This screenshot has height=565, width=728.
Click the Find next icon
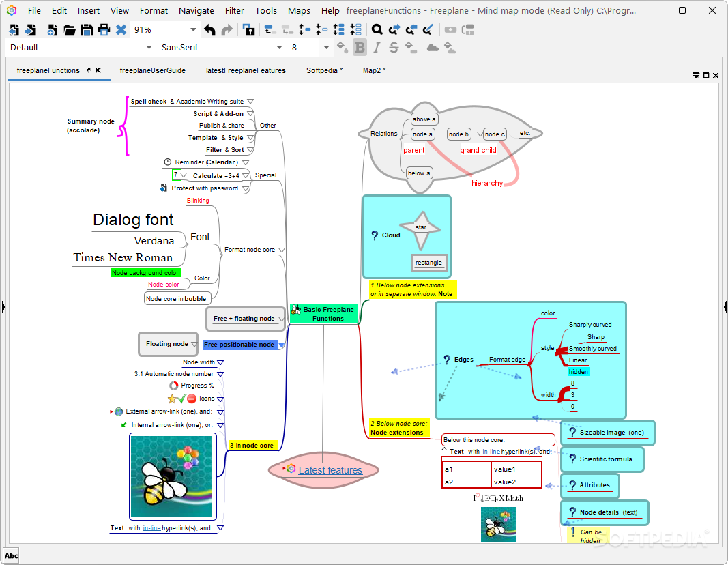pos(394,30)
